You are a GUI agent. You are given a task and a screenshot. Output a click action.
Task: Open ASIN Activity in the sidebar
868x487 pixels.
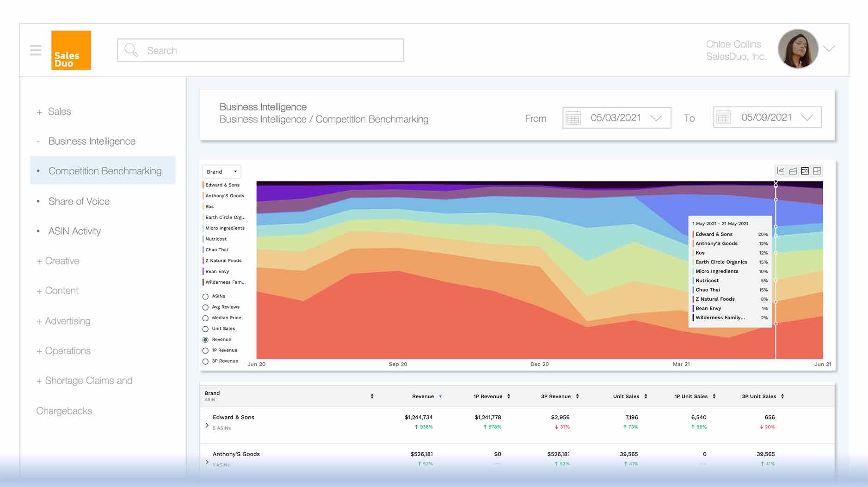point(74,231)
